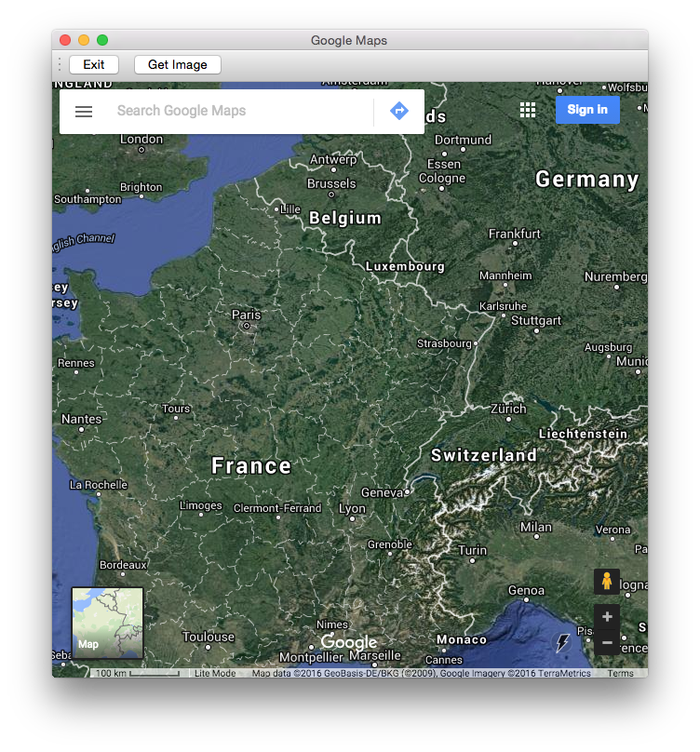The image size is (700, 752).
Task: Click the blue directions arrow icon
Action: [398, 111]
